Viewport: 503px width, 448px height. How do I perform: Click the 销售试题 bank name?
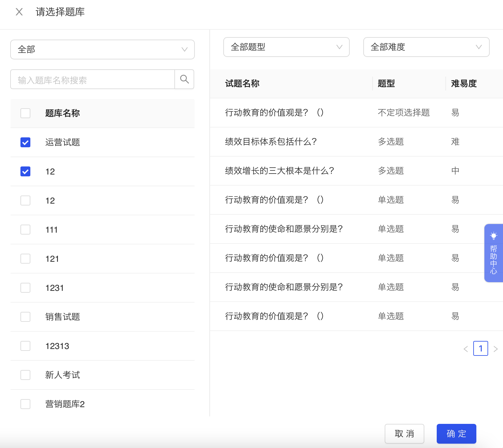click(x=63, y=317)
